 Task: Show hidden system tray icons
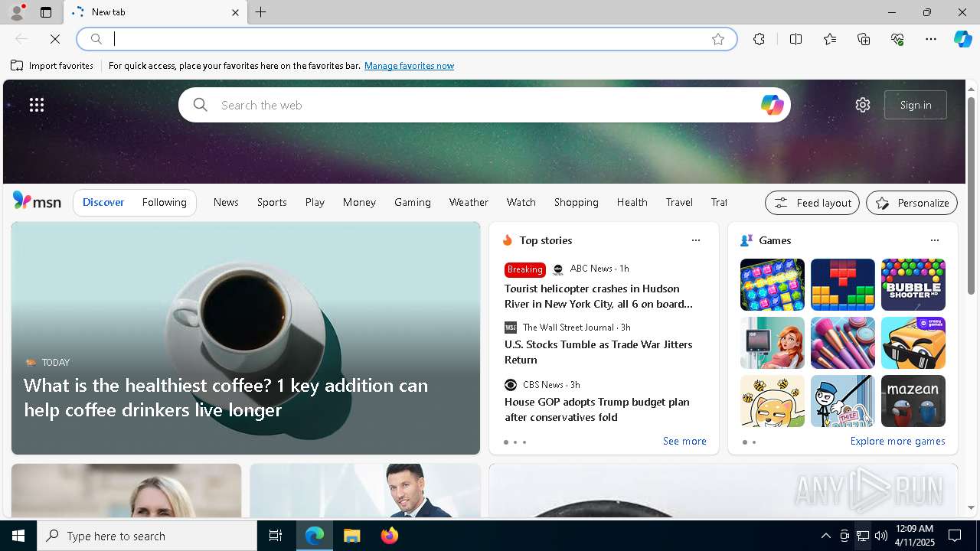pos(825,536)
